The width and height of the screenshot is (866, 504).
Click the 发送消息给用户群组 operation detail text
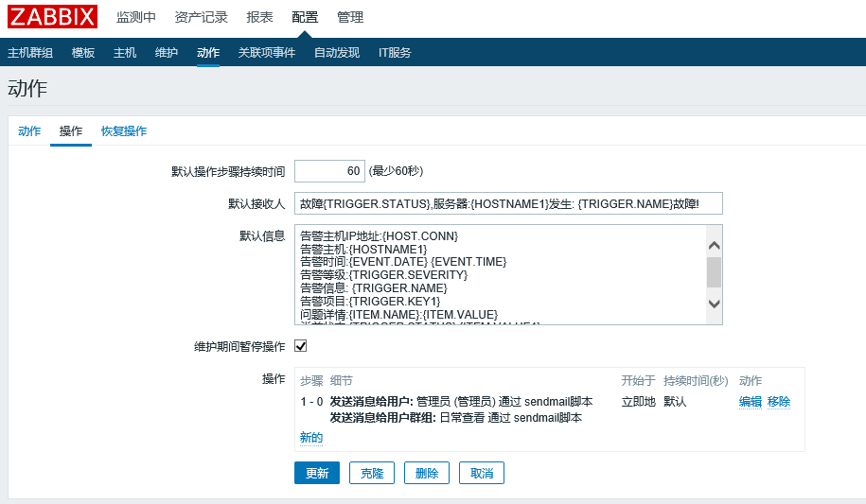click(455, 417)
